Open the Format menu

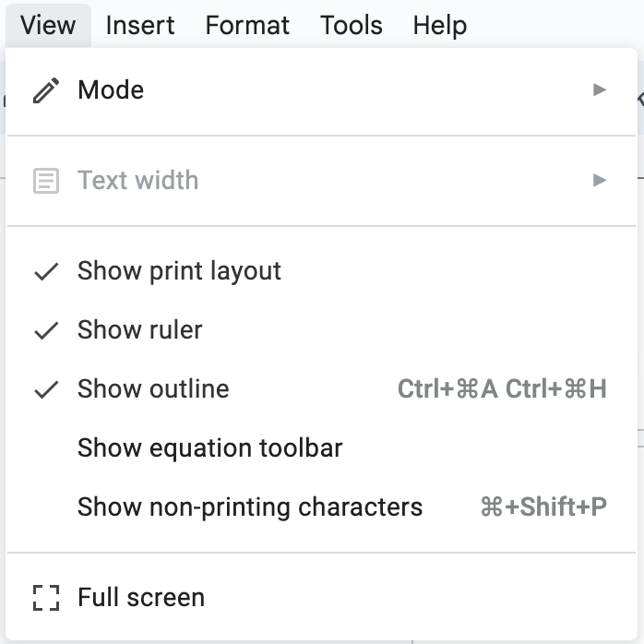(x=247, y=26)
